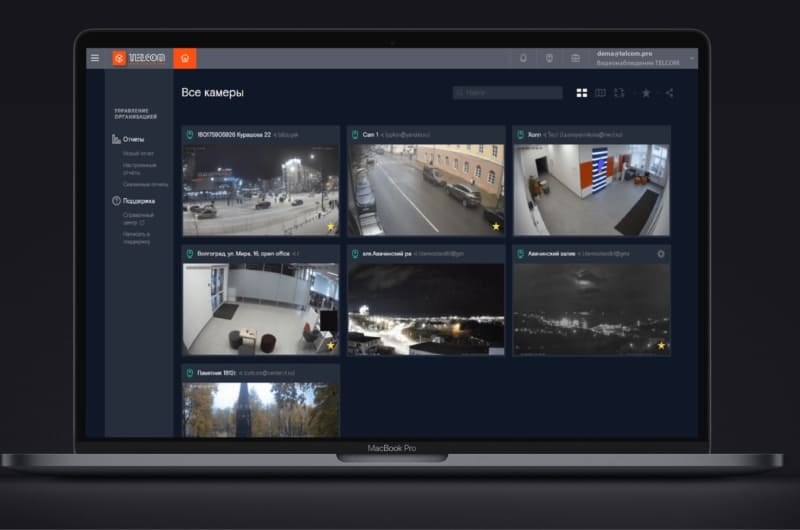This screenshot has width=800, height=530.
Task: Click the share icon near search
Action: pyautogui.click(x=669, y=93)
